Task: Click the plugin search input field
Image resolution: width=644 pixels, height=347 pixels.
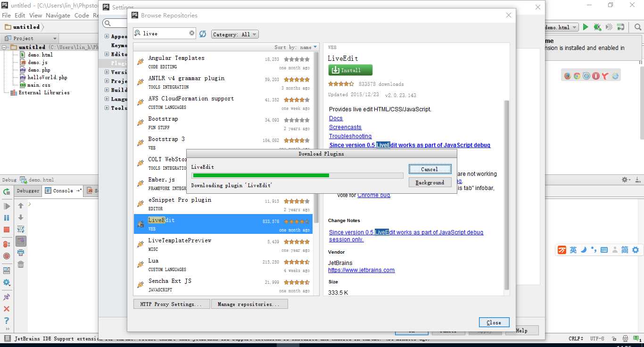Action: coord(165,33)
